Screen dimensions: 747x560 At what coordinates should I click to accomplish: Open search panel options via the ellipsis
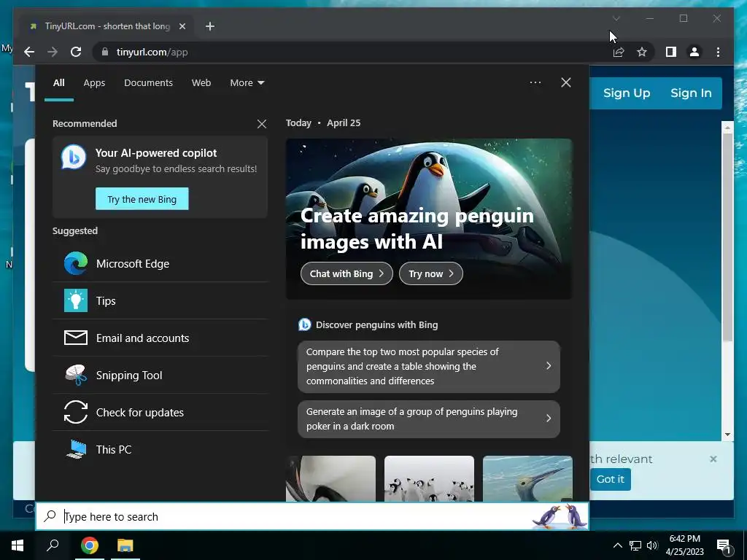click(535, 82)
